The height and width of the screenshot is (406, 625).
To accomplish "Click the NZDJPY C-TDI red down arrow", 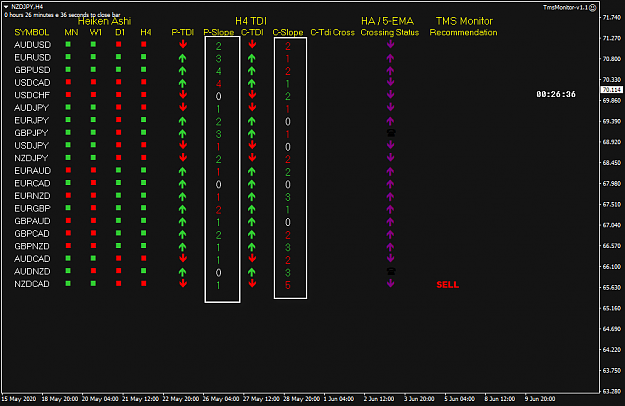I will (x=252, y=158).
